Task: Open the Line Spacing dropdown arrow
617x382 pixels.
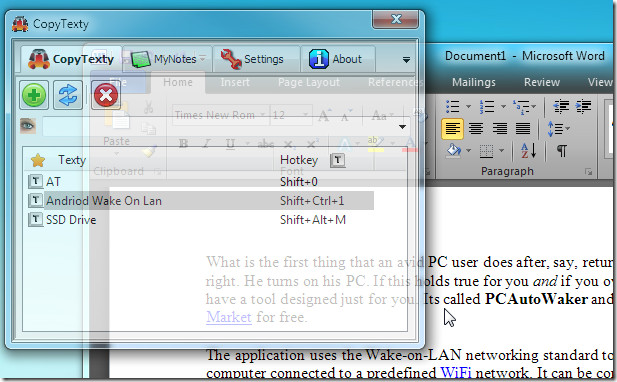Action: click(x=567, y=128)
